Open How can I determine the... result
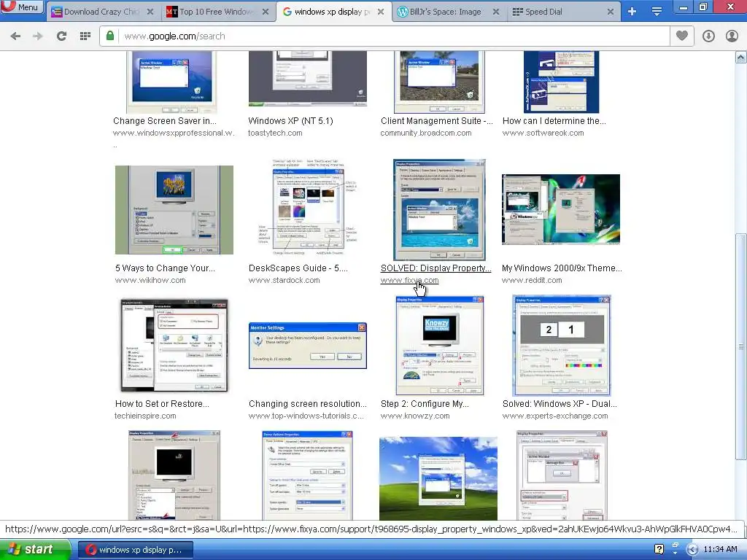Viewport: 747px width, 560px height. point(554,121)
